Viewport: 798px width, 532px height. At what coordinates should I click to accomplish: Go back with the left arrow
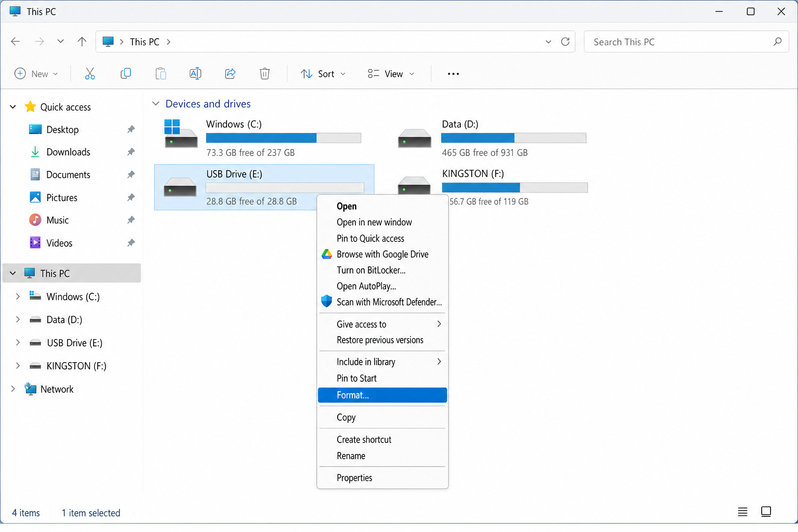coord(16,42)
